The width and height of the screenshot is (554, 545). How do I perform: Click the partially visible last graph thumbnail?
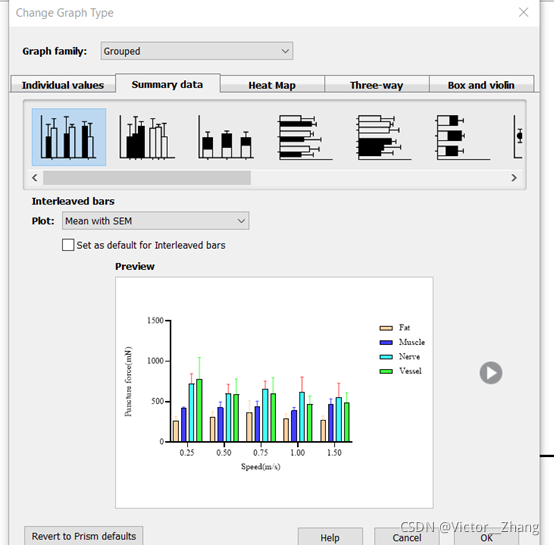tap(518, 137)
